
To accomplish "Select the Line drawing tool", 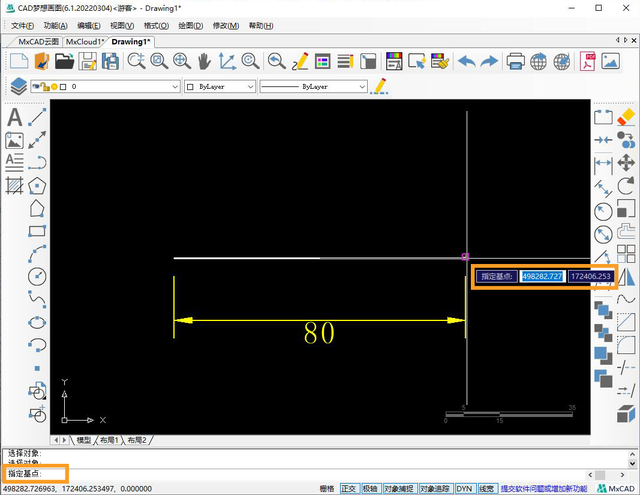I will tap(37, 118).
